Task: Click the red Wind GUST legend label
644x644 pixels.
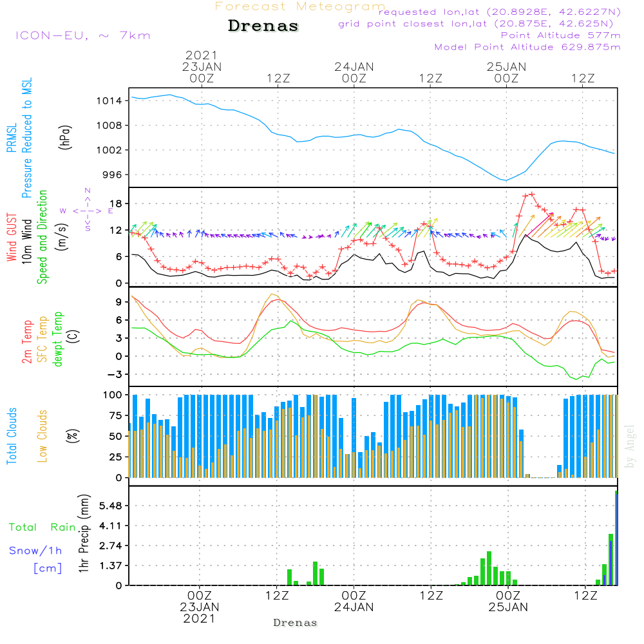Action: point(12,238)
